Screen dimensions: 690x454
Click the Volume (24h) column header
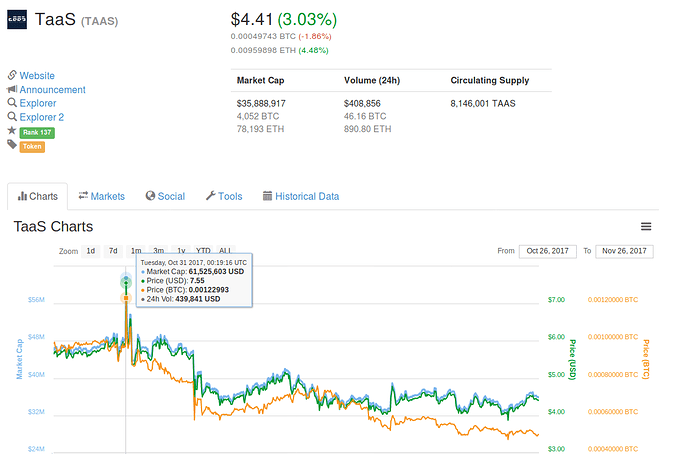point(371,81)
